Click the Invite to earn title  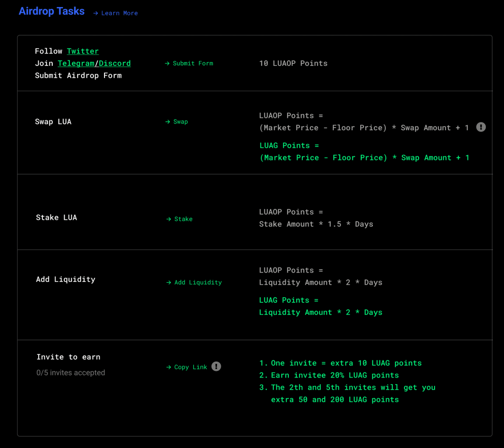68,357
